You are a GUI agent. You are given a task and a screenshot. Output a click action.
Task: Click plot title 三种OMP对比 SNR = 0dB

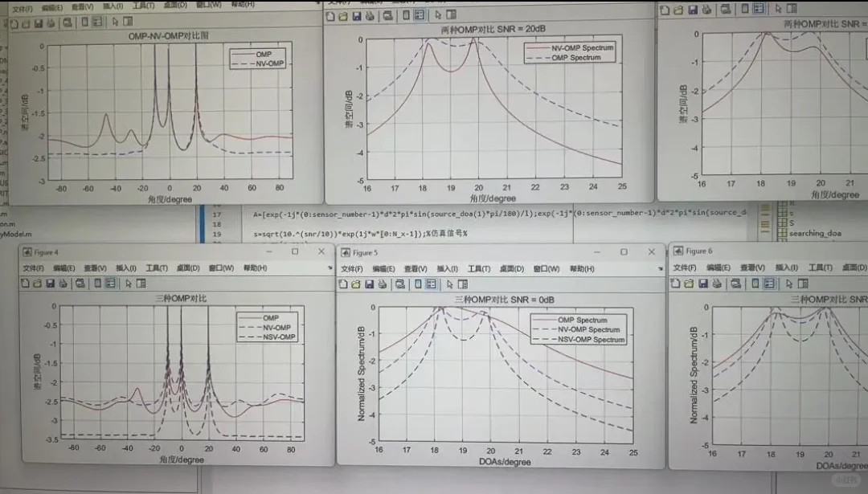(504, 300)
